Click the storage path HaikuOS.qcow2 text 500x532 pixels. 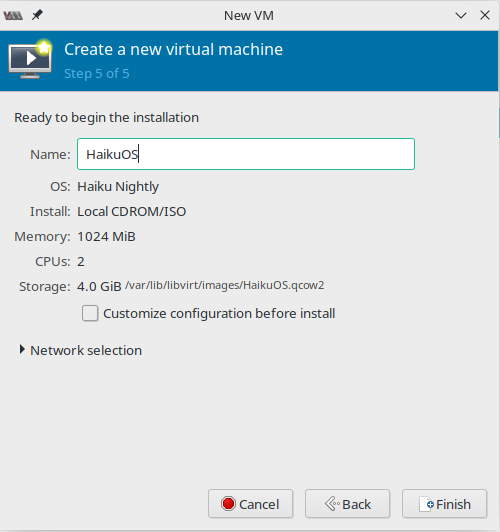[225, 285]
